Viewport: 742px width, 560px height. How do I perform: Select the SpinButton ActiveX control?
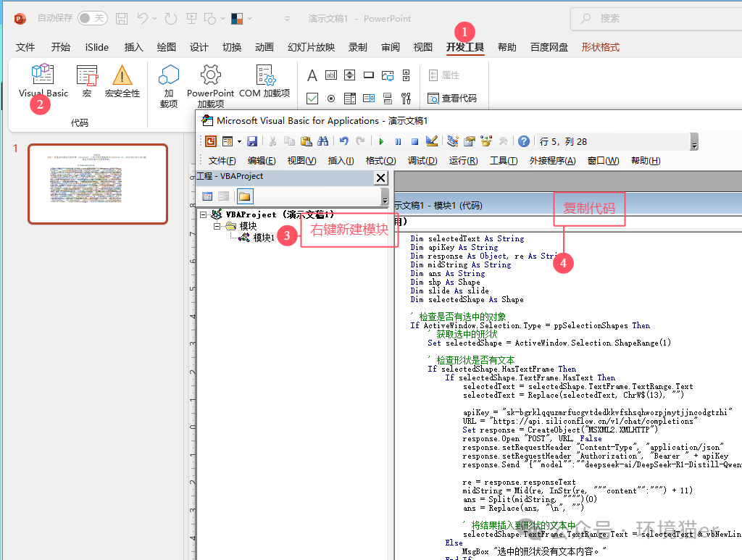pyautogui.click(x=350, y=75)
